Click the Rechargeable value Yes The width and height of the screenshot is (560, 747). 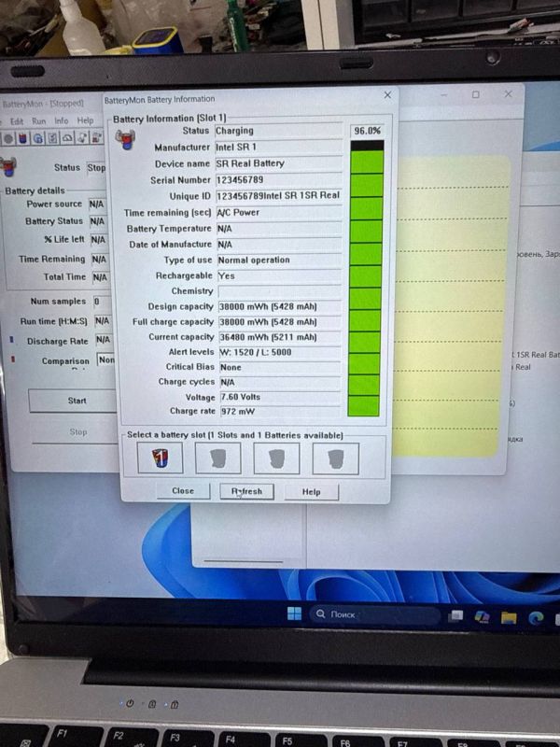coord(279,275)
